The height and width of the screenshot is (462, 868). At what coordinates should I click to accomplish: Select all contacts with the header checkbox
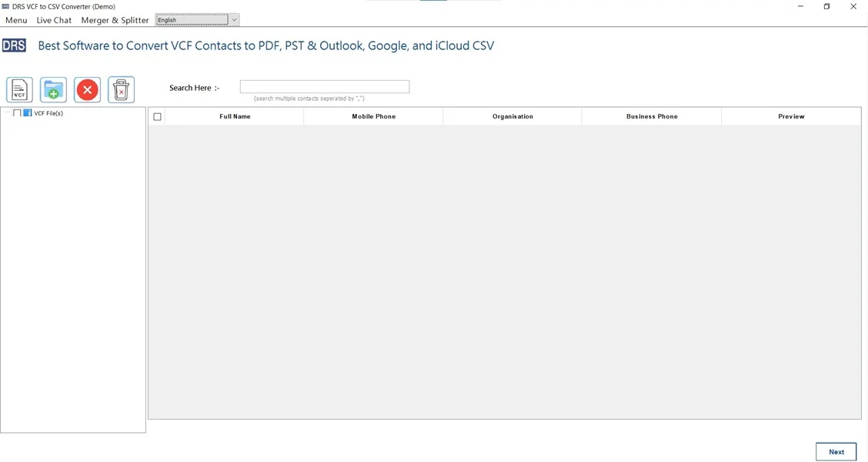(x=157, y=115)
